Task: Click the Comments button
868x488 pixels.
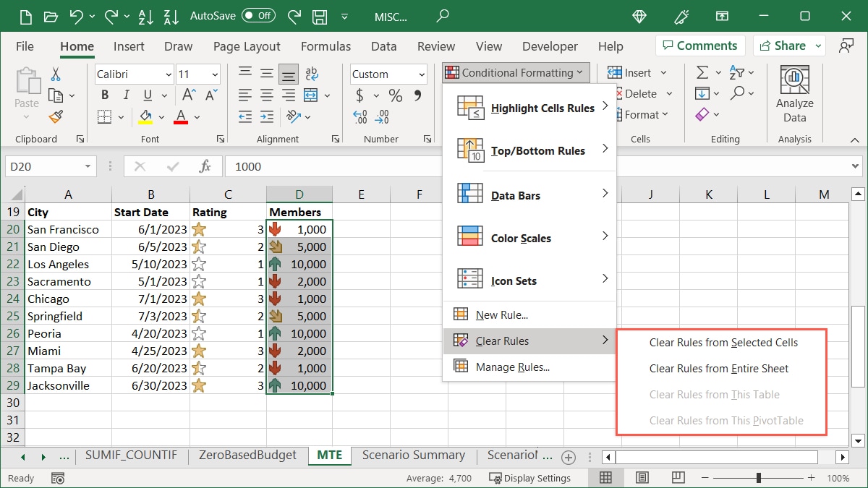Action: (x=699, y=45)
